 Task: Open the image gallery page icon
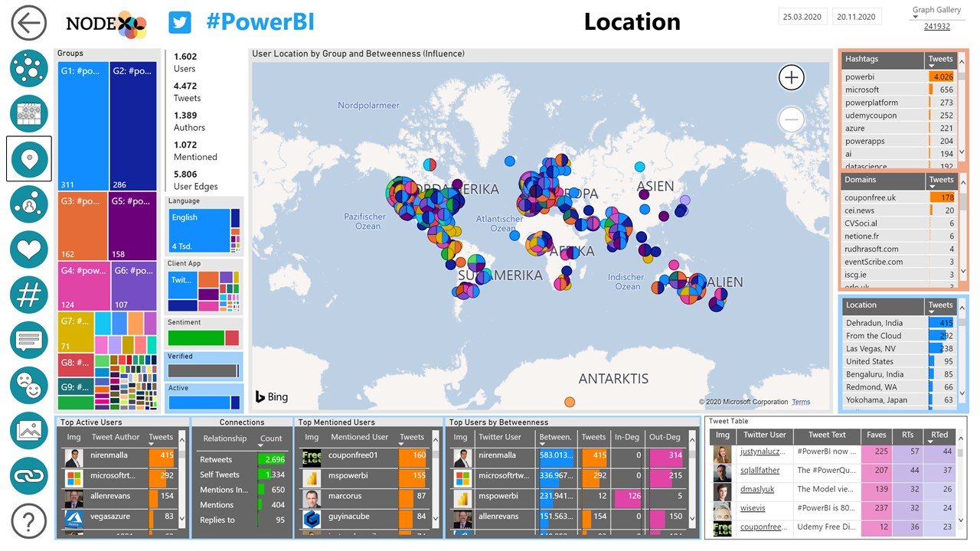click(29, 430)
